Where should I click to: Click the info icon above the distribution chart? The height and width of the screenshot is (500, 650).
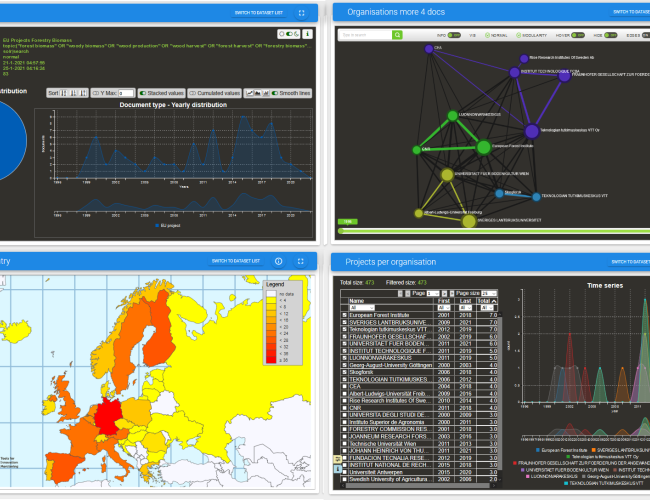tap(307, 34)
